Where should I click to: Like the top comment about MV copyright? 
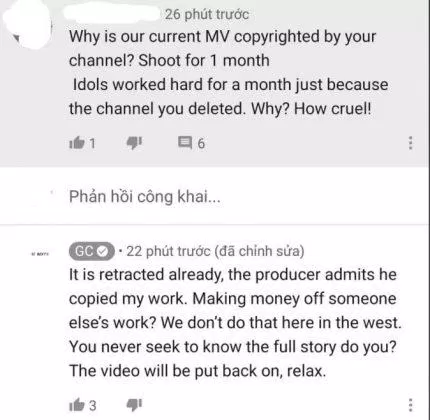(77, 143)
